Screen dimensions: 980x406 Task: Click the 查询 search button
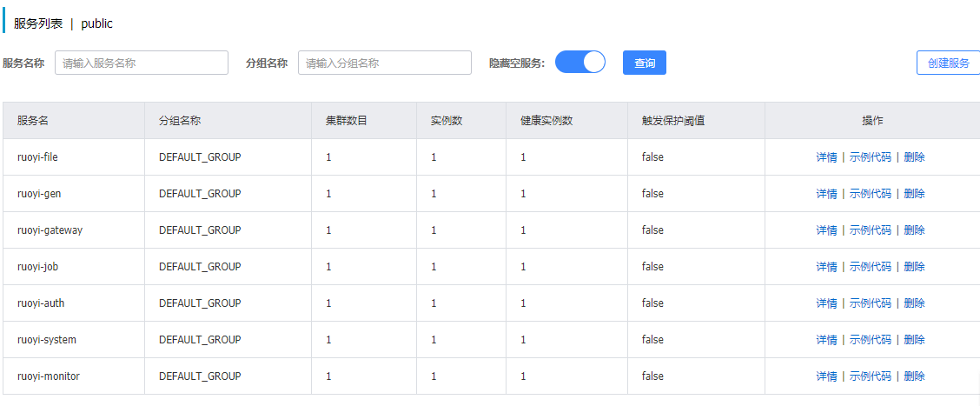click(x=645, y=63)
